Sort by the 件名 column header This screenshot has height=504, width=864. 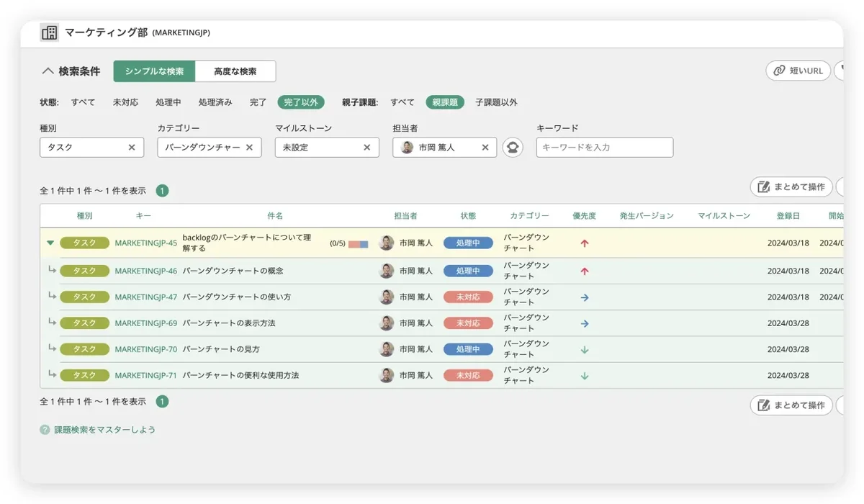275,216
